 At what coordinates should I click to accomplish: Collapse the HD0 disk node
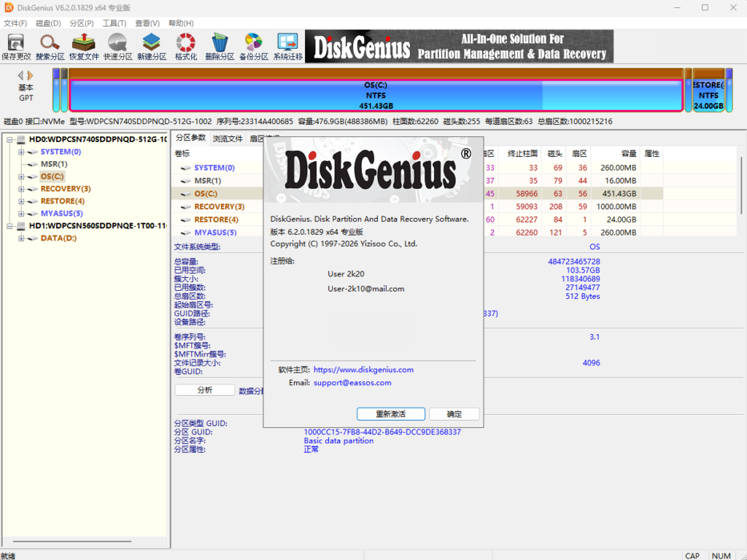click(9, 139)
